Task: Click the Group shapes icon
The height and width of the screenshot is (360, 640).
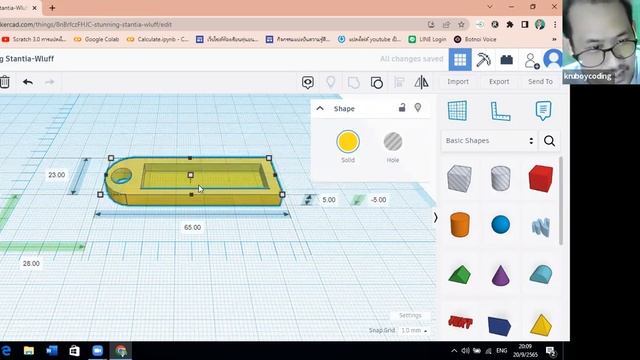Action: [353, 82]
